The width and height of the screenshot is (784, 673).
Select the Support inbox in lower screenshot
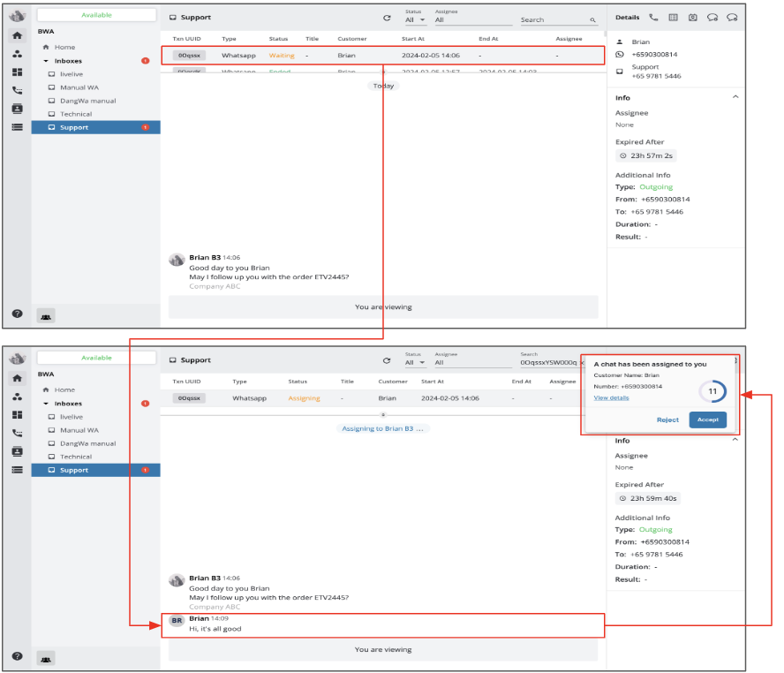pyautogui.click(x=96, y=470)
